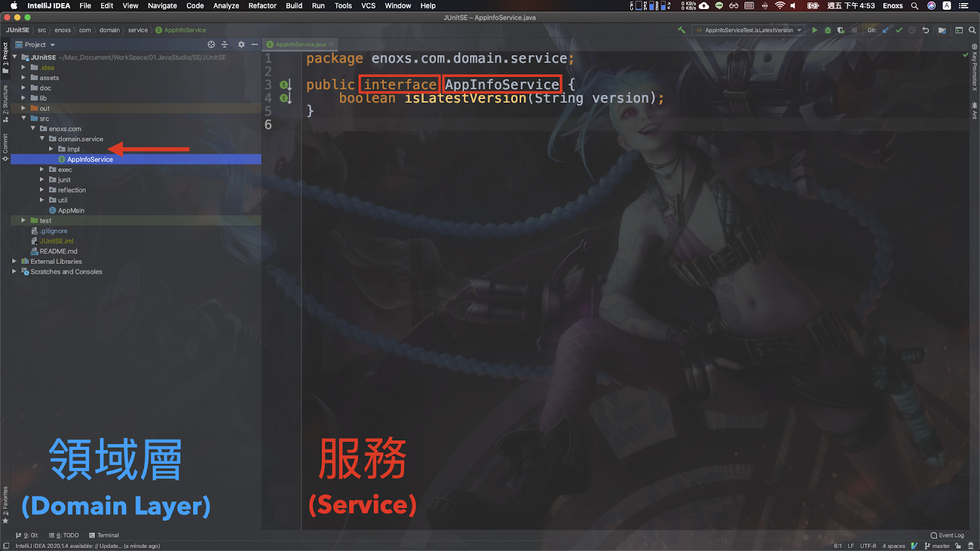Image resolution: width=980 pixels, height=551 pixels.
Task: Select the JUnitSE.iml file
Action: pos(56,241)
